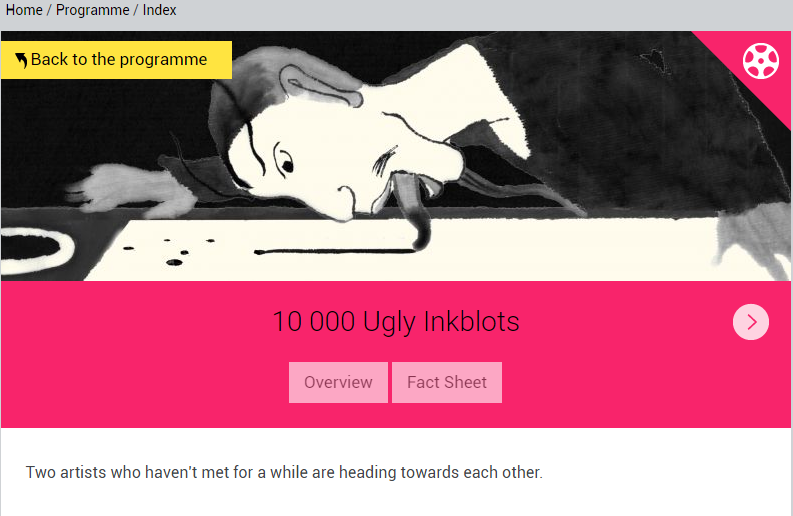Click the ink droplets on the paper
Screen dimensions: 793x516
coord(167,251)
